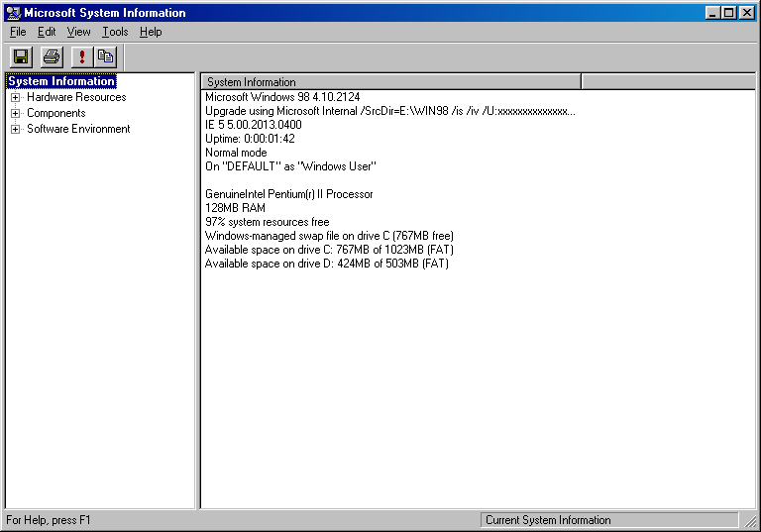Viewport: 761px width, 532px height.
Task: Open the File menu
Action: coord(18,32)
